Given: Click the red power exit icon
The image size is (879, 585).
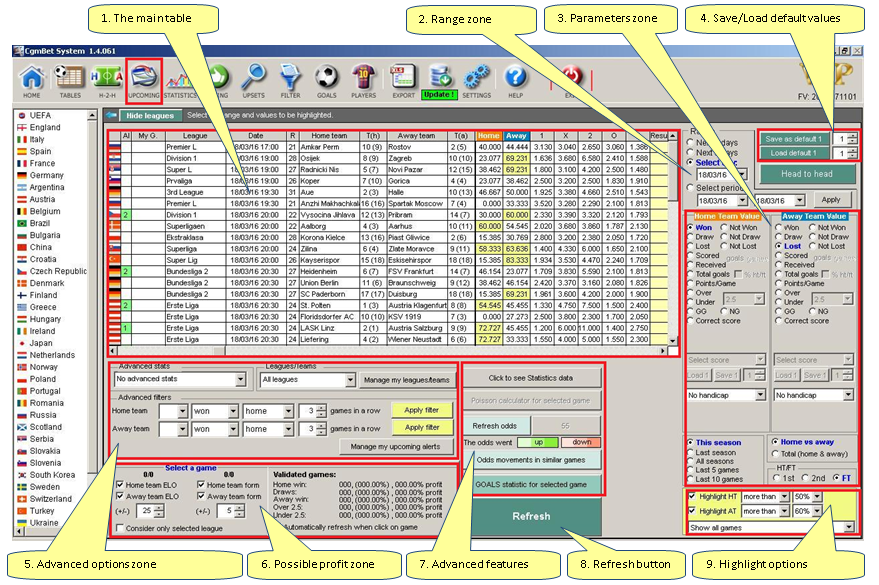Looking at the screenshot, I should click(x=571, y=77).
